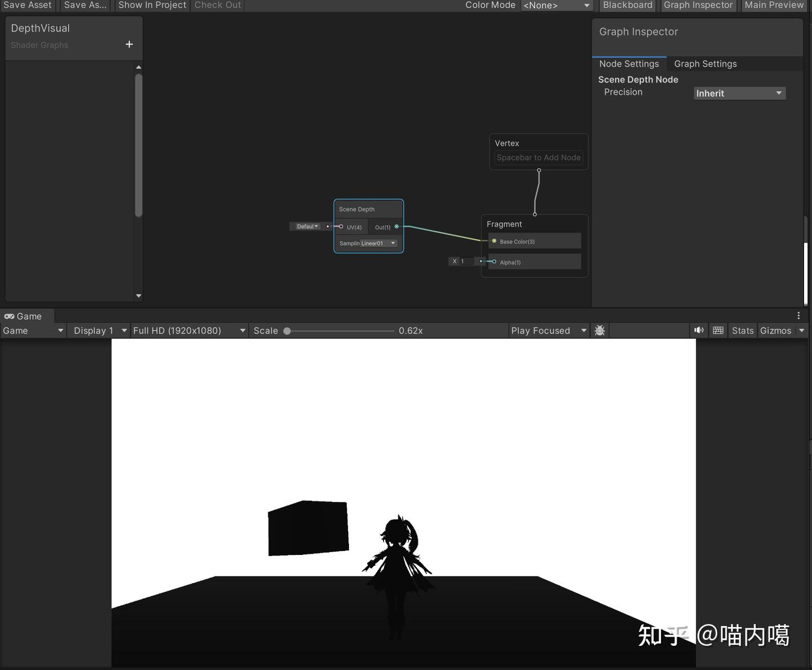The height and width of the screenshot is (670, 812).
Task: Switch to the Graph Settings tab
Action: (x=705, y=64)
